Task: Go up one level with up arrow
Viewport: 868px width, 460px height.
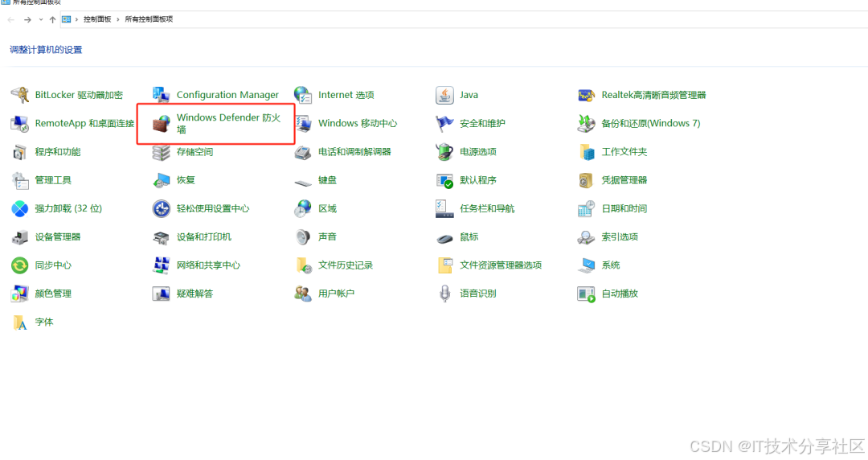Action: tap(52, 19)
